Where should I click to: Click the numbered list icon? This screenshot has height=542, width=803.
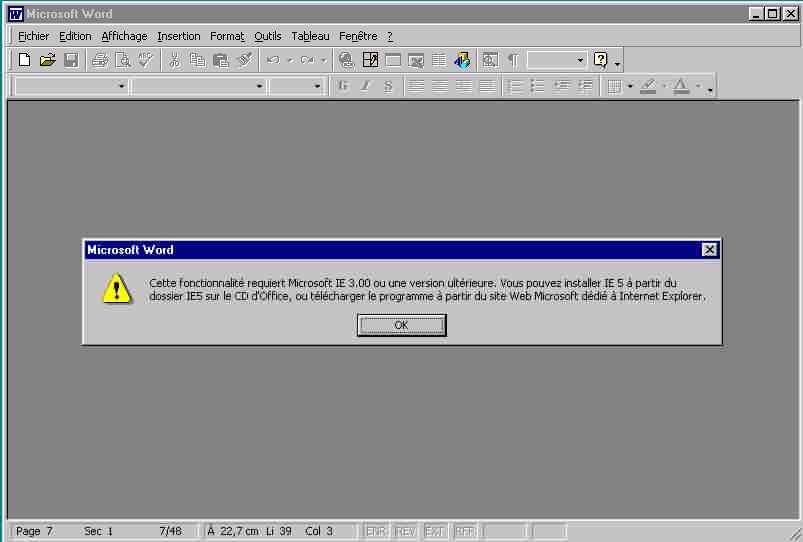(514, 87)
